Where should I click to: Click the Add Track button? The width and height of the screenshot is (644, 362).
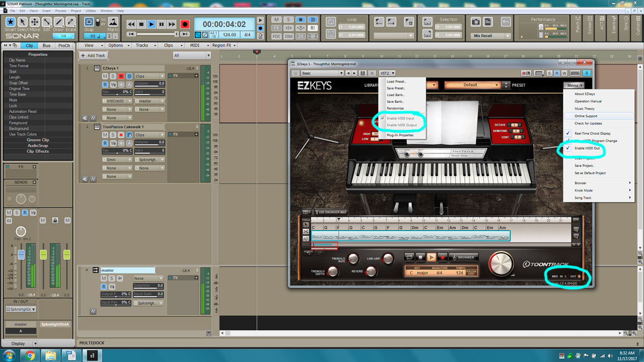[x=93, y=56]
